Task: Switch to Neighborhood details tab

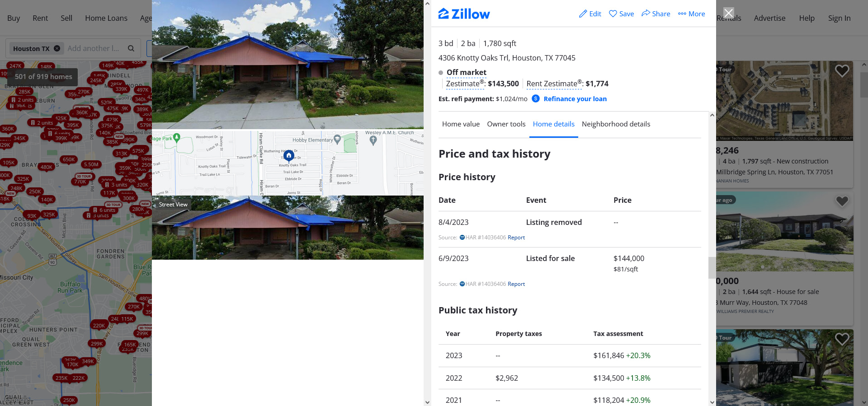Action: pyautogui.click(x=616, y=124)
